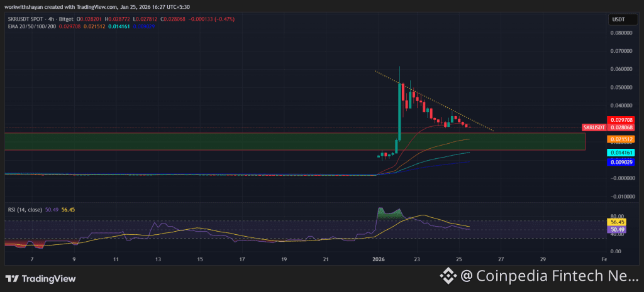644x292 pixels.
Task: Click date label 11 on time axis
Action: click(116, 259)
